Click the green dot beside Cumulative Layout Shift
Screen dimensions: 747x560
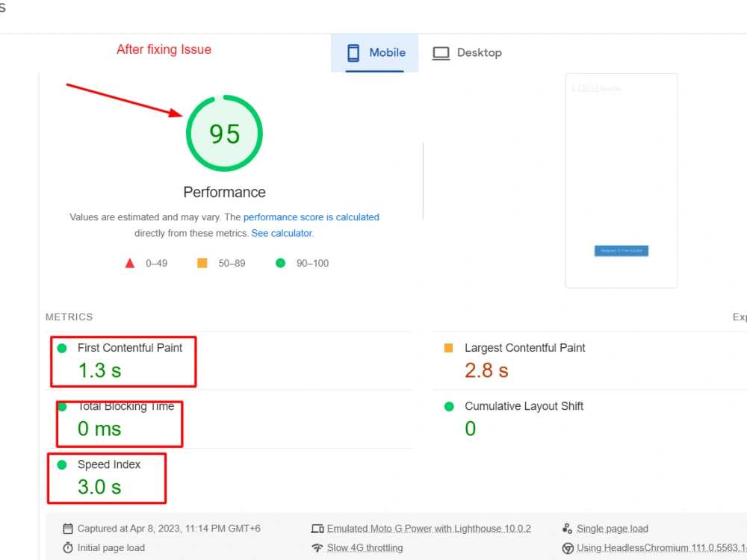[x=449, y=406]
